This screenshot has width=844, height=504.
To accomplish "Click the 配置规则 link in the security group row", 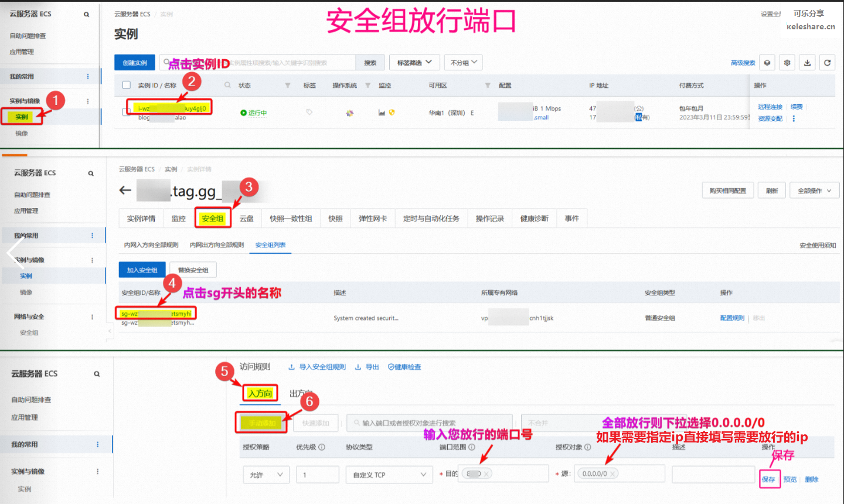I will click(732, 318).
